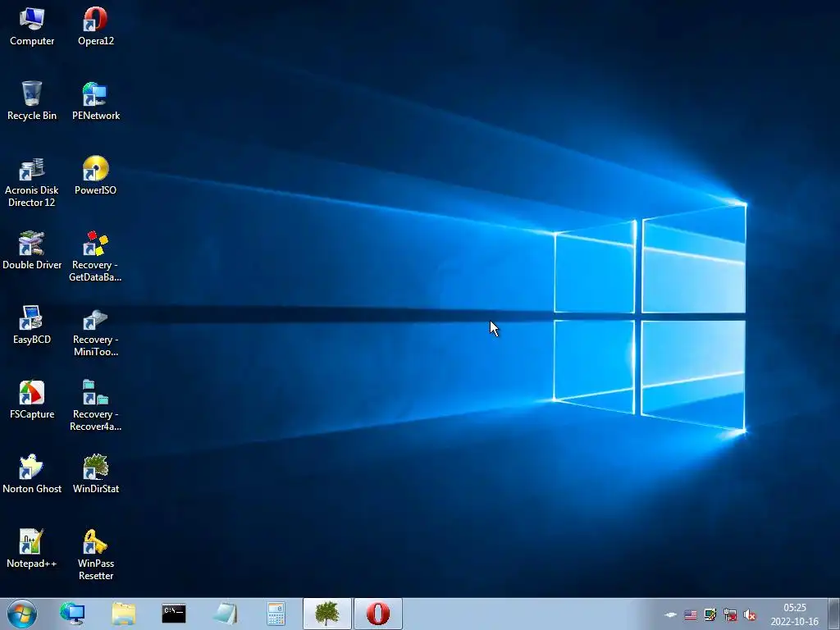Viewport: 840px width, 630px height.
Task: Select the PowerISO desktop shortcut
Action: point(95,176)
